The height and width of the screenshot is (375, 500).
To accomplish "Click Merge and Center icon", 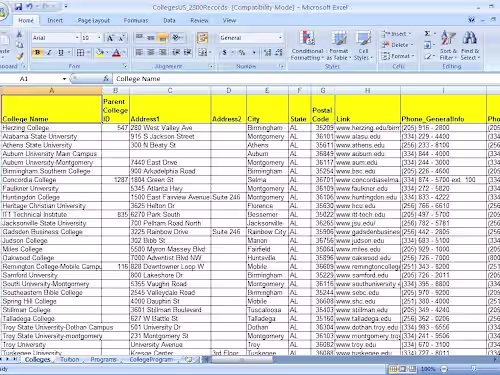I will point(202,52).
